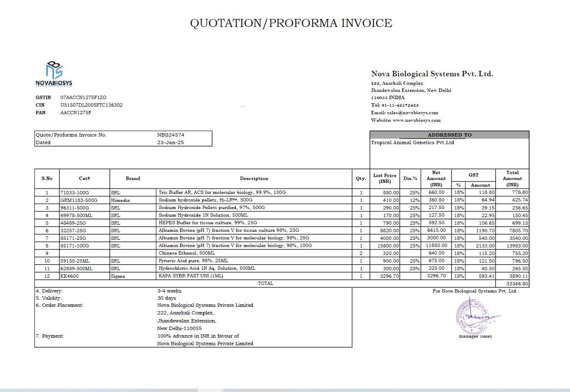Click the KAPA SYBR FAST UNI (1ML) description
The height and width of the screenshot is (392, 570).
coord(191,276)
